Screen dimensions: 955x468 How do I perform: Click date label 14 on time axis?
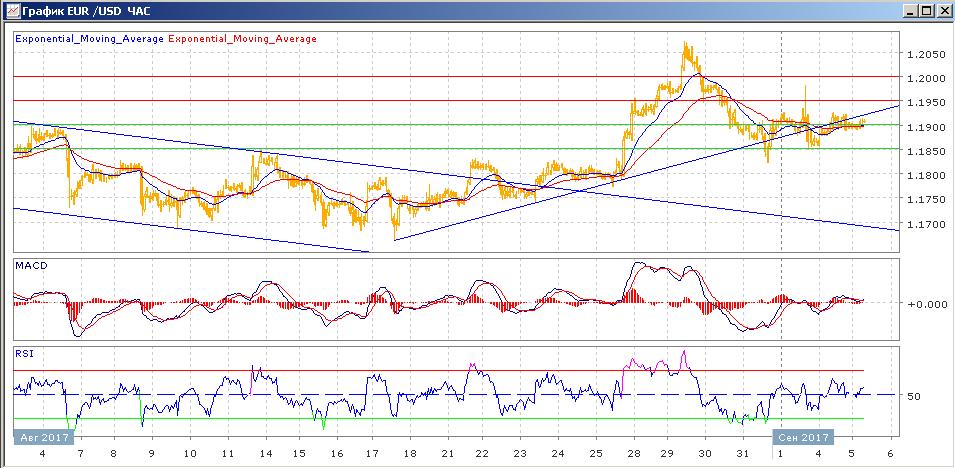click(x=266, y=454)
